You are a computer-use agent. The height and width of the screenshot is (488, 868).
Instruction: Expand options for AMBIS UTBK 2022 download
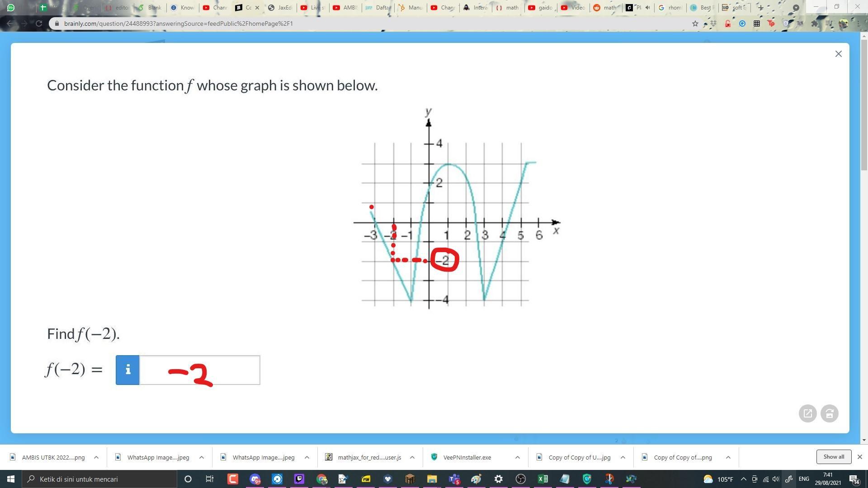tap(96, 457)
